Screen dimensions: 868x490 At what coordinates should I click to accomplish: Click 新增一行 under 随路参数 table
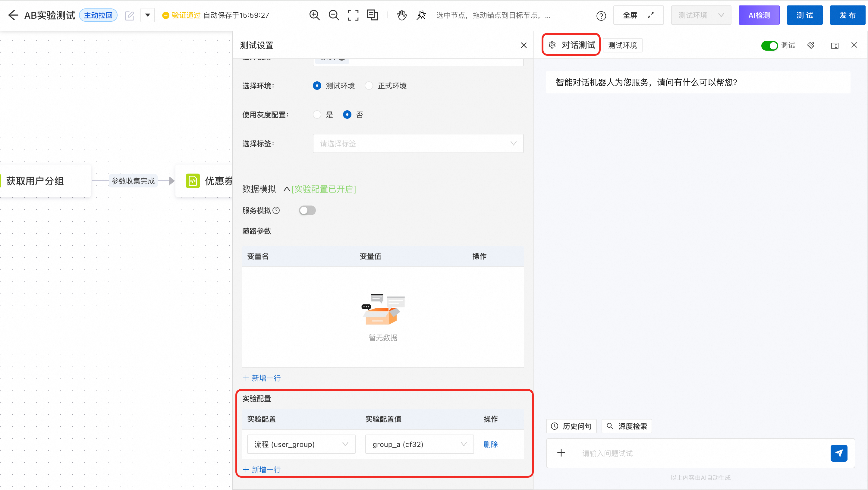coord(262,378)
